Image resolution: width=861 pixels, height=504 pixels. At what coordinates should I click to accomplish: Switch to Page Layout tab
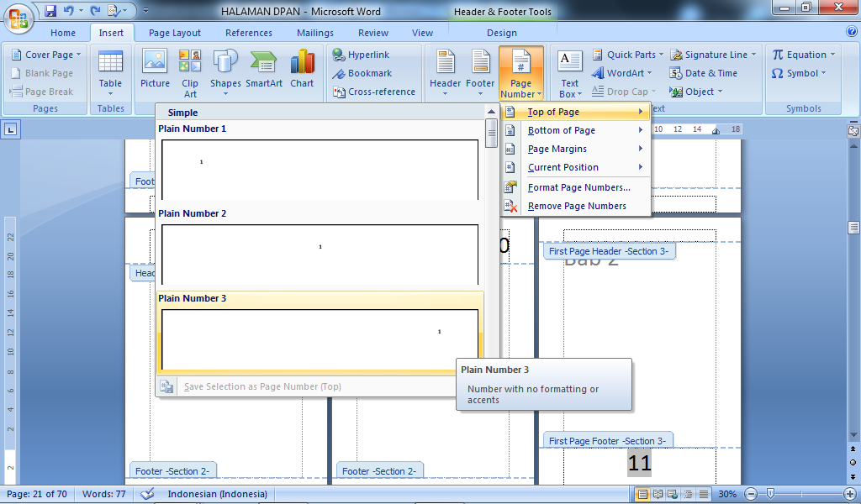point(175,33)
